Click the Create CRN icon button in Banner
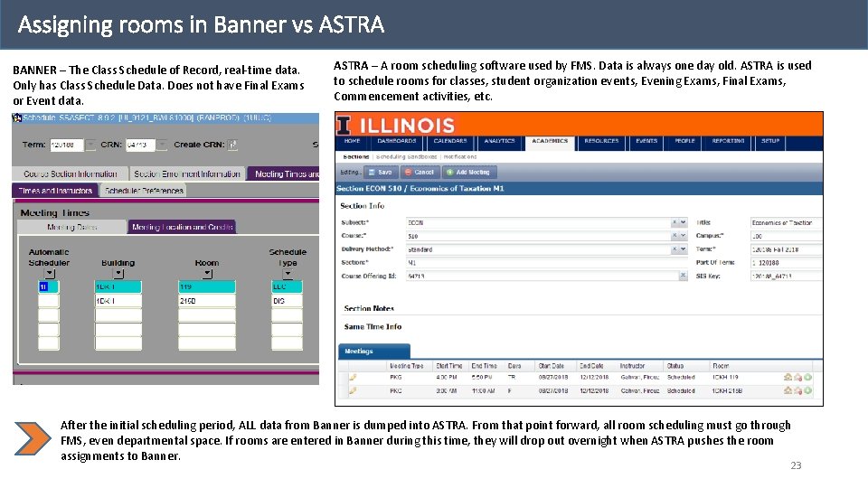The width and height of the screenshot is (868, 488). pyautogui.click(x=233, y=145)
